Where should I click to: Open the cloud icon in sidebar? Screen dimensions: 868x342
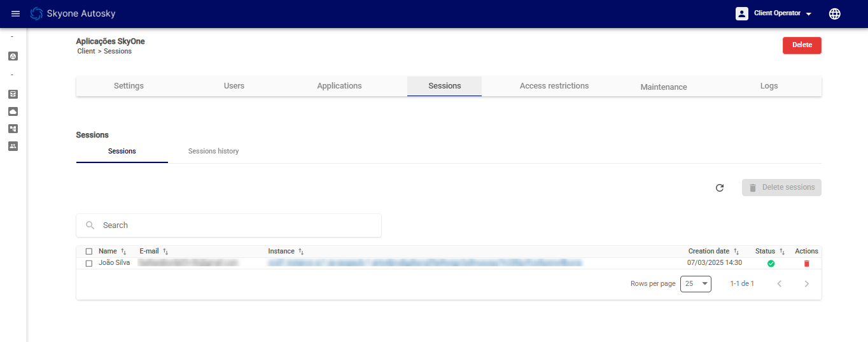tap(13, 111)
